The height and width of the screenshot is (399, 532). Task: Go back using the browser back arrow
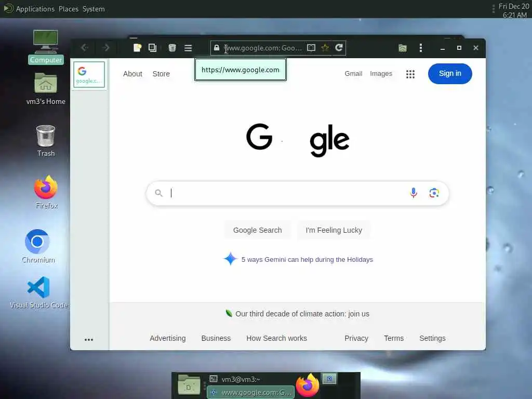point(85,48)
